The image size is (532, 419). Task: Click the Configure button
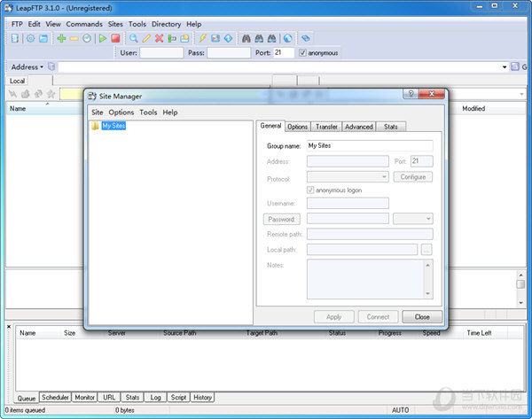413,177
